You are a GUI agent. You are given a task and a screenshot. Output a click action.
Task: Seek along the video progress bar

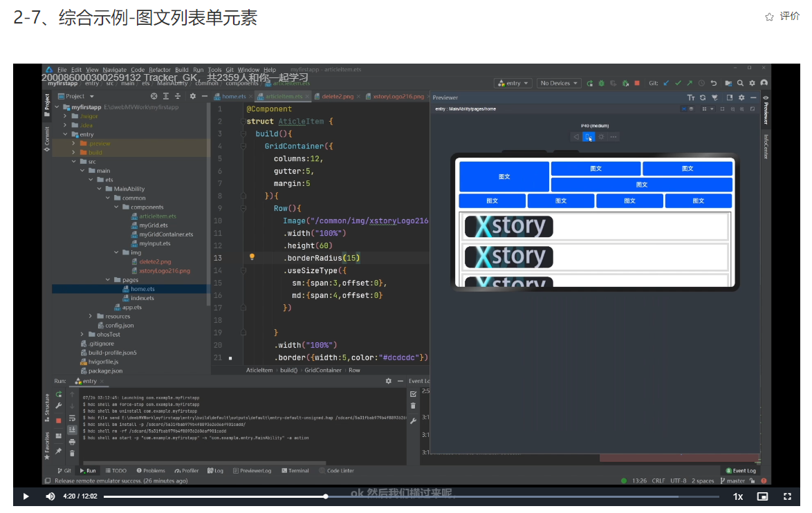tap(411, 496)
